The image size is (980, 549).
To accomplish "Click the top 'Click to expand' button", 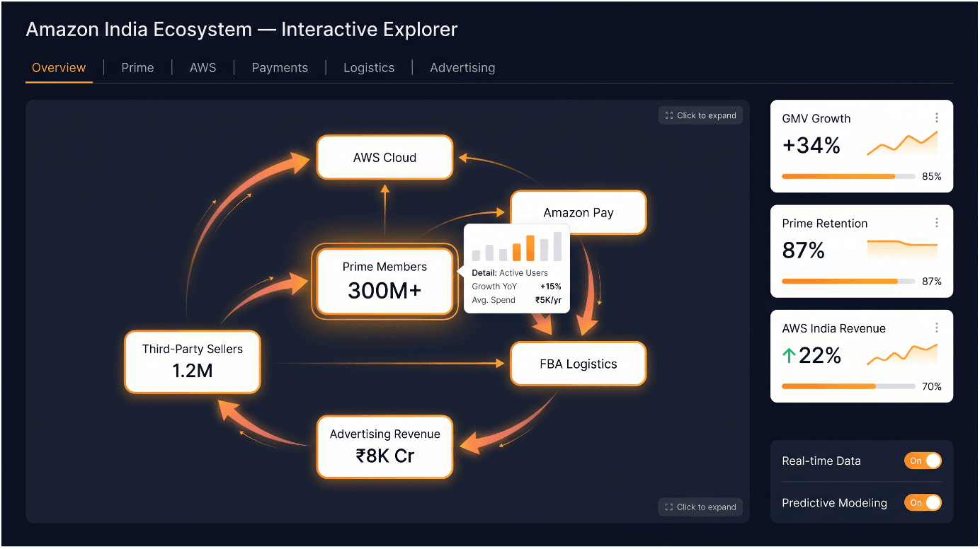I will pos(701,115).
